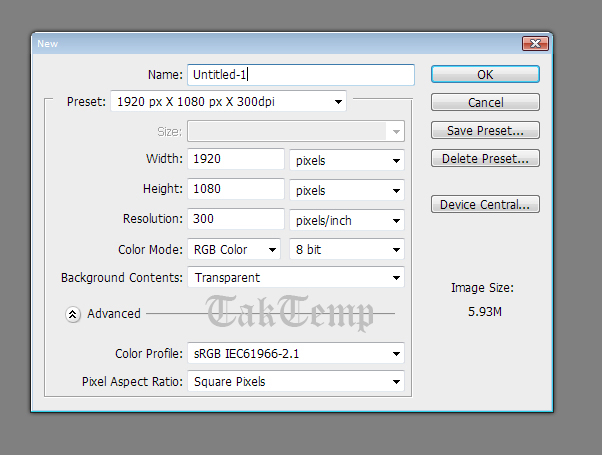Click the Width value field
This screenshot has height=455, width=602.
tap(236, 159)
